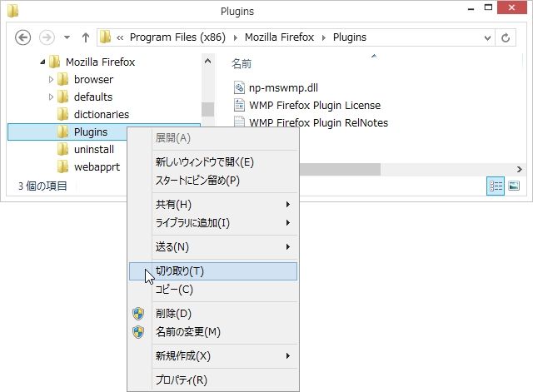533x392 pixels.
Task: Expand the browser folder node
Action: coord(51,80)
